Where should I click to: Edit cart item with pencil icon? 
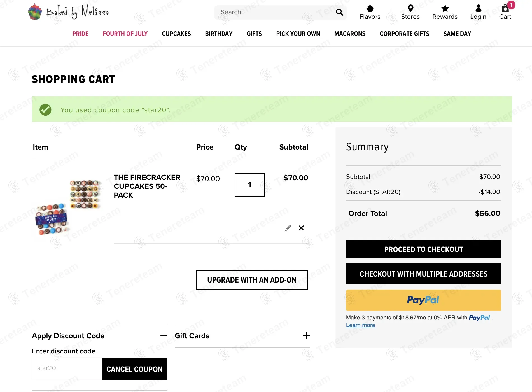tap(288, 228)
